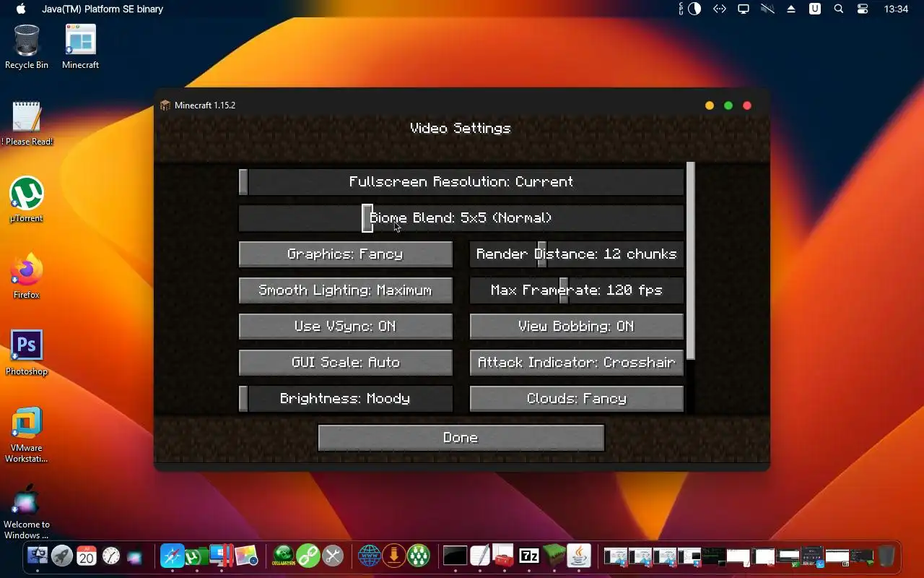This screenshot has height=578, width=924.
Task: Open the blue WWW globe dock icon
Action: click(x=370, y=556)
